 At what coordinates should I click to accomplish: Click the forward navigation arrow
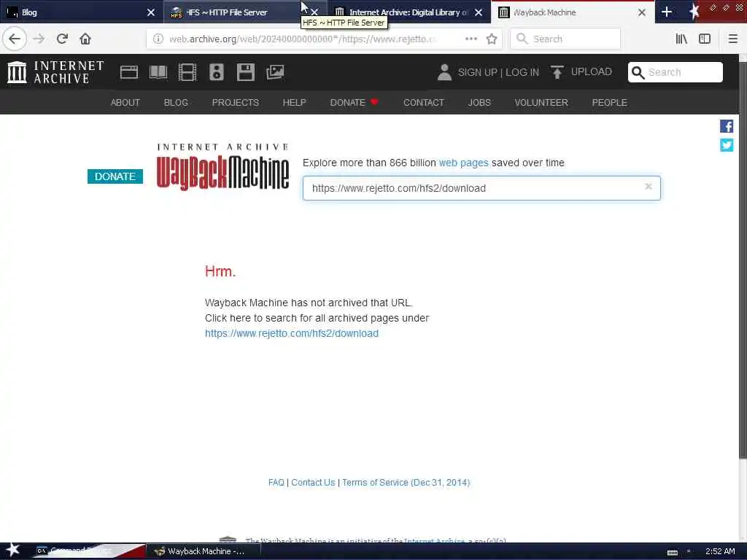pyautogui.click(x=39, y=39)
